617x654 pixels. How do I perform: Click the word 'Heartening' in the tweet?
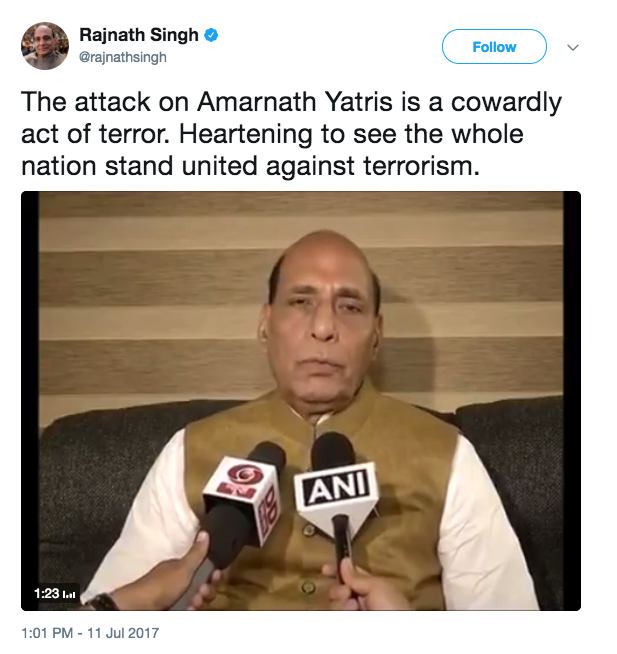coord(246,135)
